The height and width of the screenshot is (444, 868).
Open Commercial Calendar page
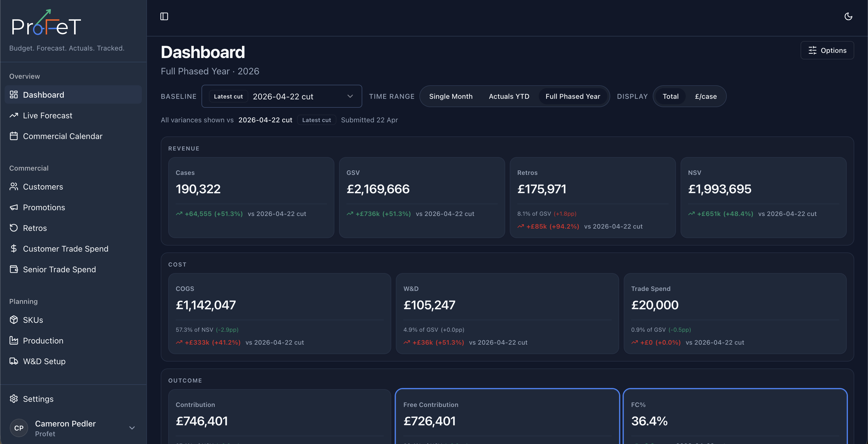click(73, 136)
